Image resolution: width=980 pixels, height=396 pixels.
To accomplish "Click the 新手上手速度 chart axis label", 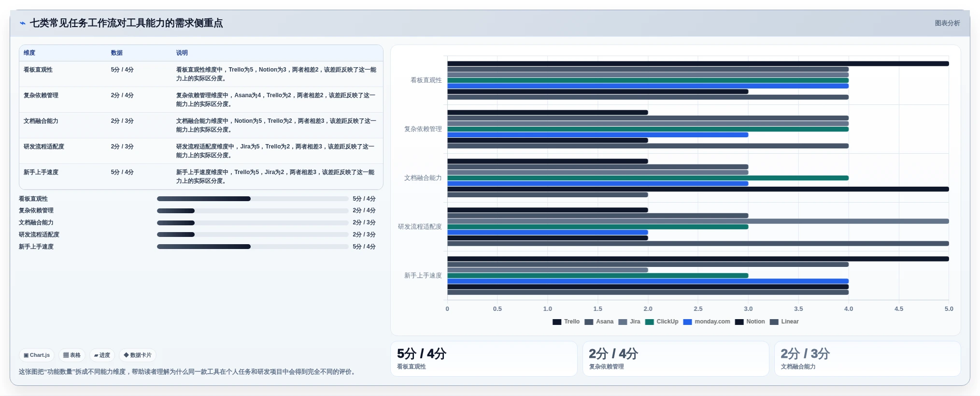I will [423, 276].
